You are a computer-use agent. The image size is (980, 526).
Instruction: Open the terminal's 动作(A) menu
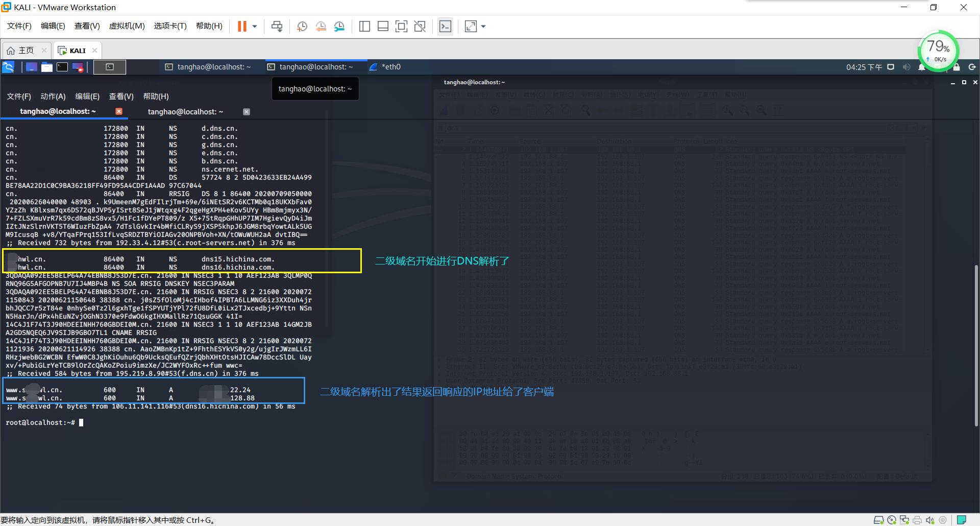[53, 97]
